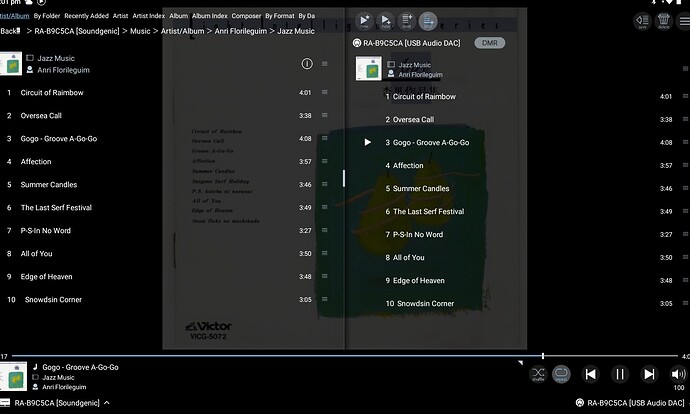This screenshot has height=414, width=690.
Task: Open options for Oversea Call in library
Action: click(x=325, y=115)
